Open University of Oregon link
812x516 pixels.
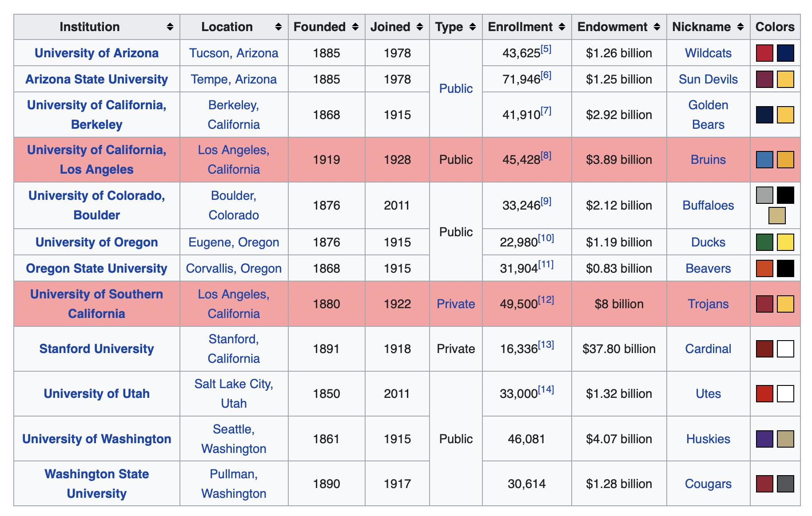[x=96, y=242]
